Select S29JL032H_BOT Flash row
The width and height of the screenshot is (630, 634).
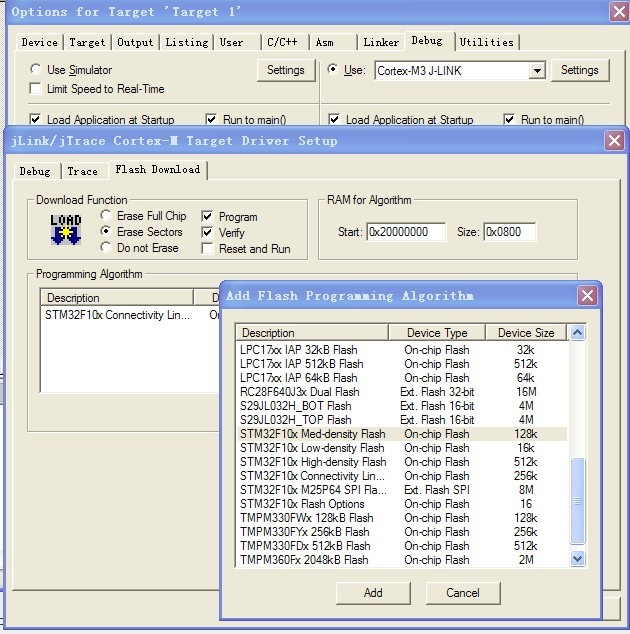click(x=402, y=406)
